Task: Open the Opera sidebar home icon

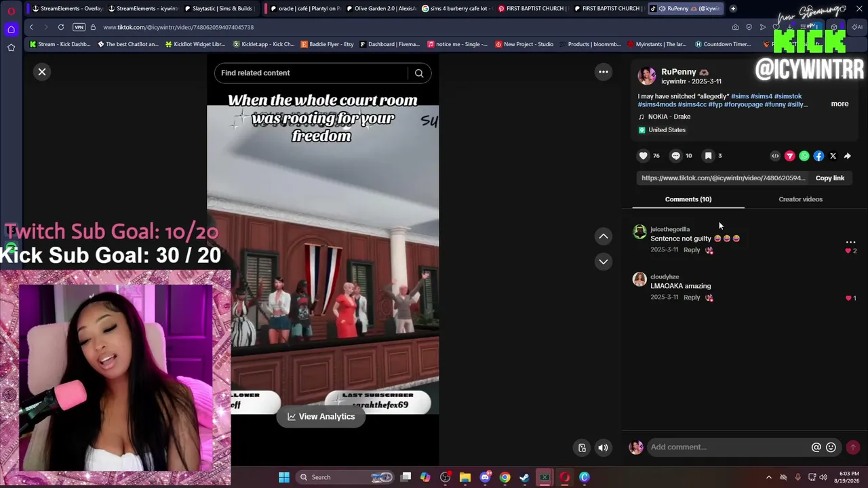Action: [11, 30]
